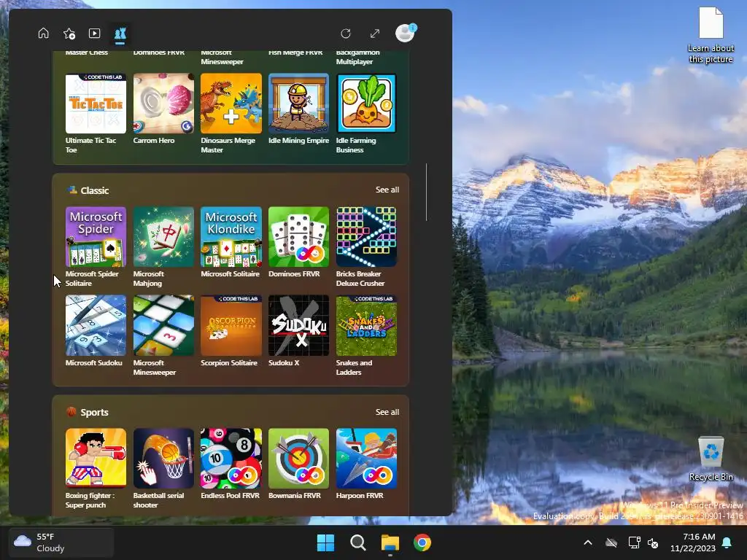Show hidden system tray icons
The image size is (747, 560).
(x=588, y=542)
